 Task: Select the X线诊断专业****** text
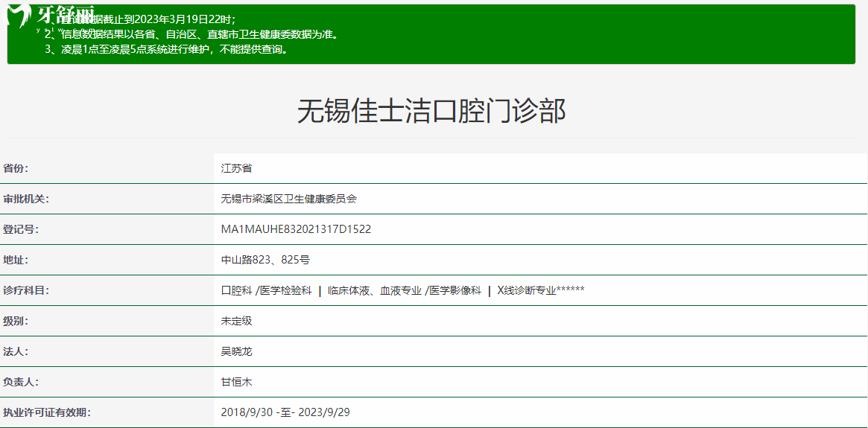click(x=541, y=290)
